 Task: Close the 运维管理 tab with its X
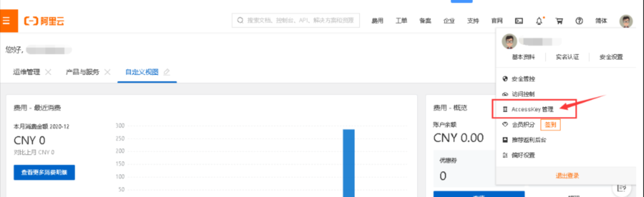pyautogui.click(x=48, y=72)
